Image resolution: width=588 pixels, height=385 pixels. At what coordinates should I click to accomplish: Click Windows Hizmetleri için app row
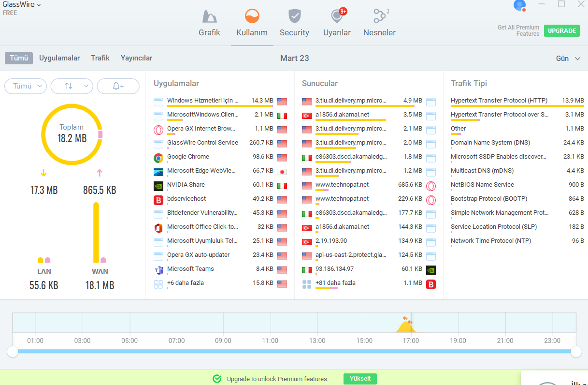coord(220,101)
